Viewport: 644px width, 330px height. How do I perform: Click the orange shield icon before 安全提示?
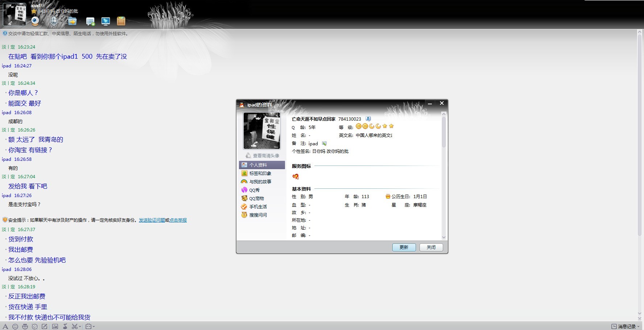(5, 220)
